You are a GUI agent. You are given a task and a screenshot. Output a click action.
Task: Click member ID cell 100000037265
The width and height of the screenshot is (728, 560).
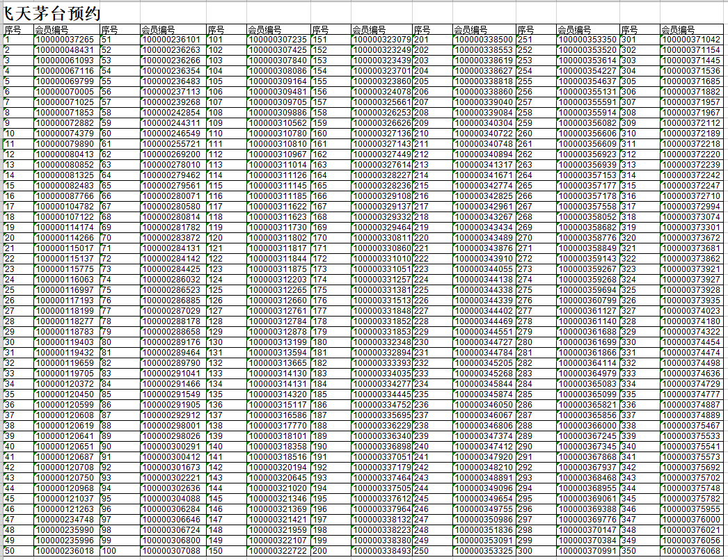click(x=65, y=40)
